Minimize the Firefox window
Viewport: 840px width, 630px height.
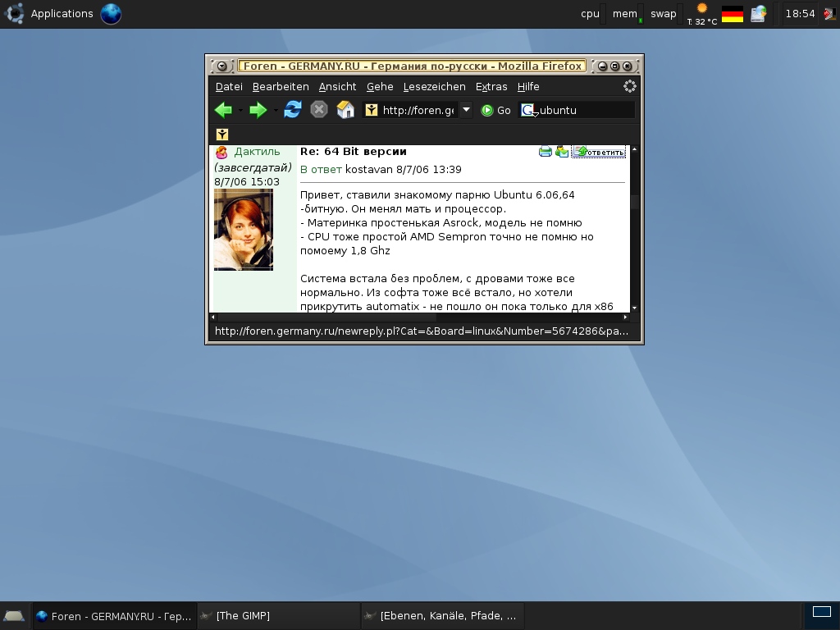603,66
